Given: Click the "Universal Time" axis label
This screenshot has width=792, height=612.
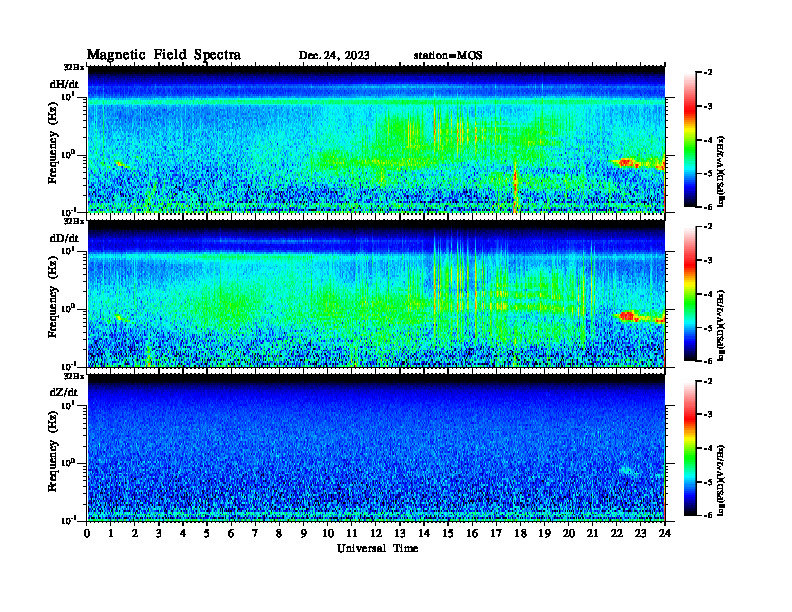Looking at the screenshot, I should pos(377,548).
